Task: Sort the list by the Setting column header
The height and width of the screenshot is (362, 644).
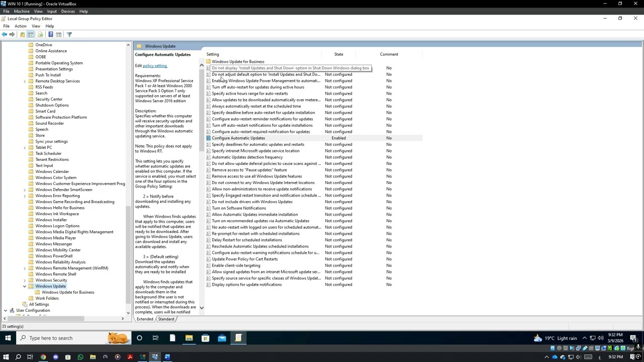Action: [x=213, y=54]
